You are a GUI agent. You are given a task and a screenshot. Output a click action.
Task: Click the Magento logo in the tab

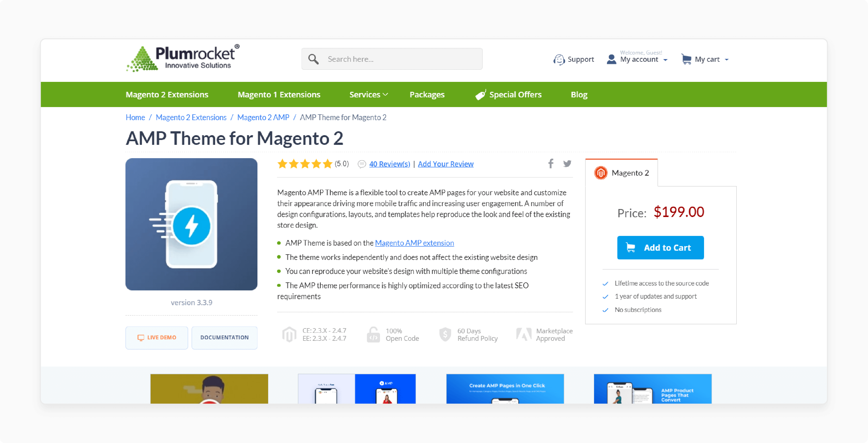601,173
